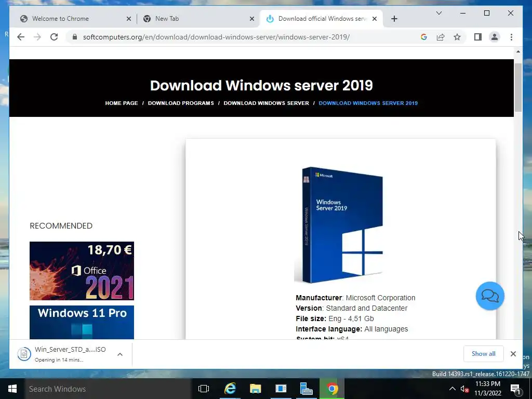Open the Windows 11 Pro recommended banner
The width and height of the screenshot is (532, 399).
coord(82,322)
